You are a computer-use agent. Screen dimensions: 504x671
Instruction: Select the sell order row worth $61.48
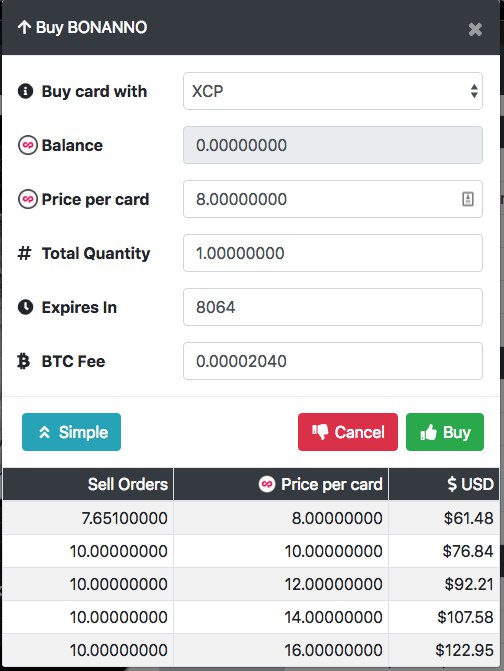click(251, 518)
